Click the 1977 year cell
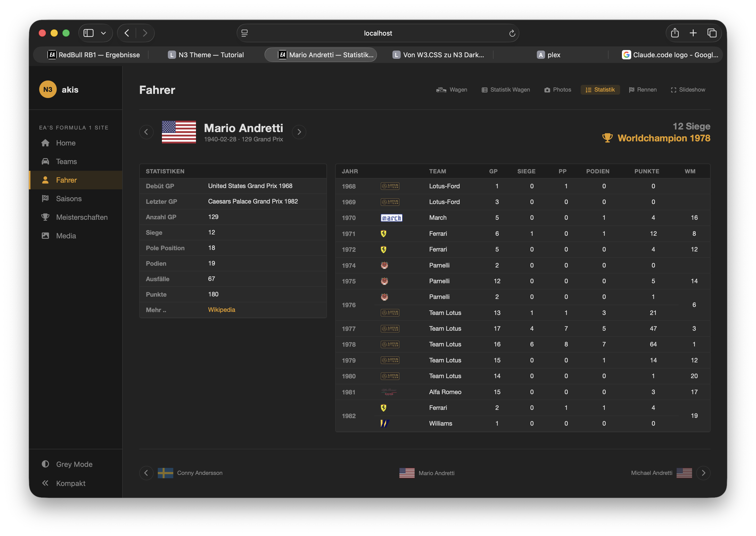 tap(349, 329)
